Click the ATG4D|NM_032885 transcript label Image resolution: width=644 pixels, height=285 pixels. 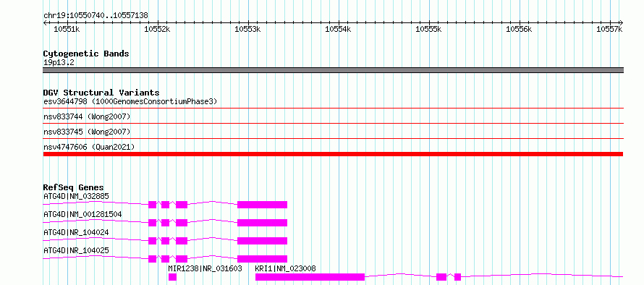click(76, 196)
